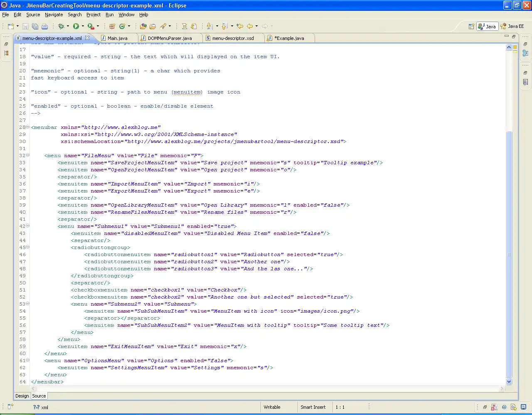Screen dimensions: 532x415
Task: Switch to the Java perspective
Action: click(487, 26)
